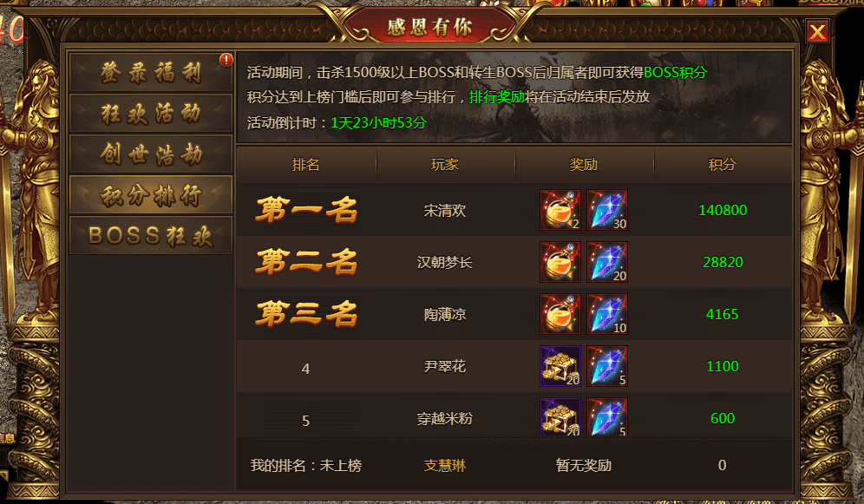Select the 积分排行 tab
Image resolution: width=864 pixels, height=504 pixels.
tap(151, 194)
